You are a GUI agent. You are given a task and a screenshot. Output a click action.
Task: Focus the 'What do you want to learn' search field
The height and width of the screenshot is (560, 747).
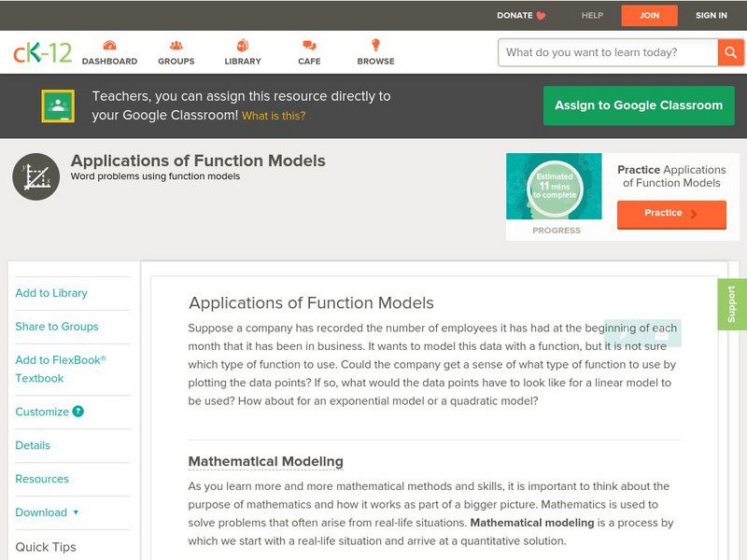point(607,52)
